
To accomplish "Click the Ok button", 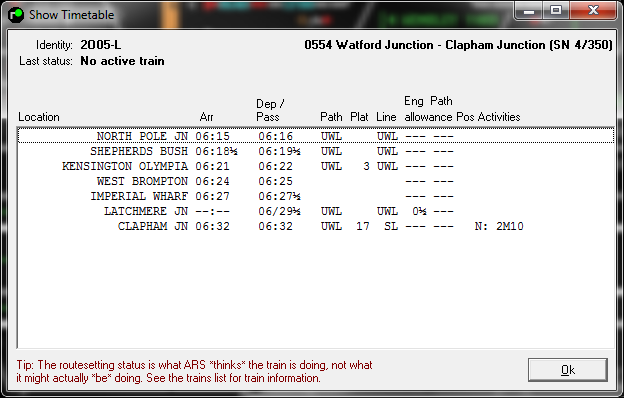I will pos(567,370).
